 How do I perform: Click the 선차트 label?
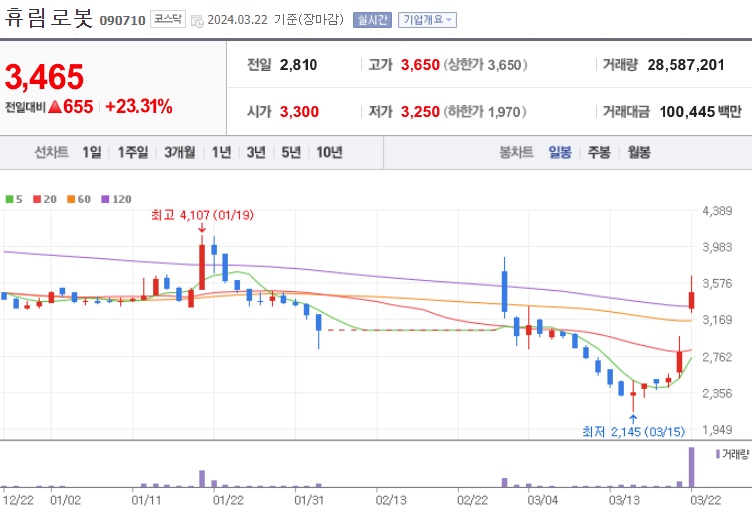click(x=51, y=152)
